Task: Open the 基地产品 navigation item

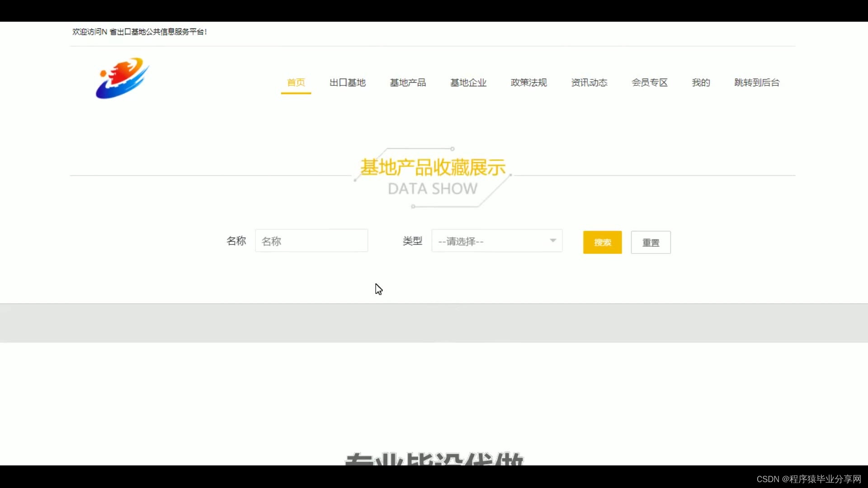Action: point(408,83)
